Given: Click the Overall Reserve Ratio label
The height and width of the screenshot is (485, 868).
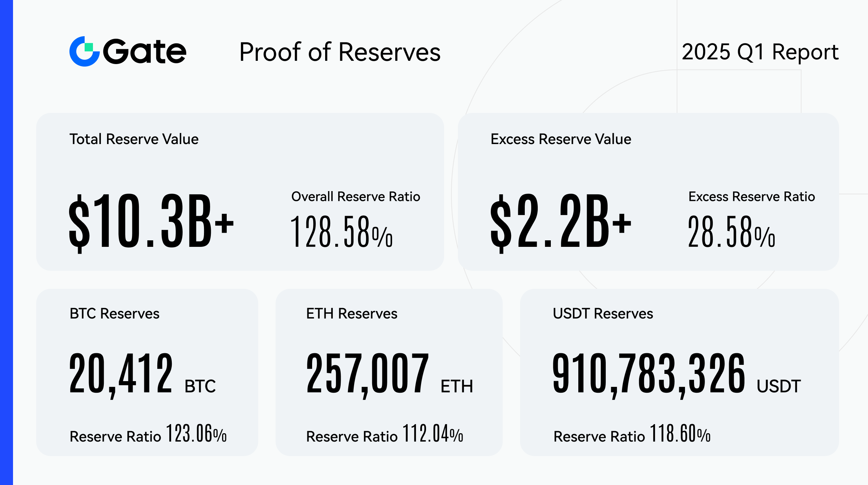Looking at the screenshot, I should coord(356,197).
